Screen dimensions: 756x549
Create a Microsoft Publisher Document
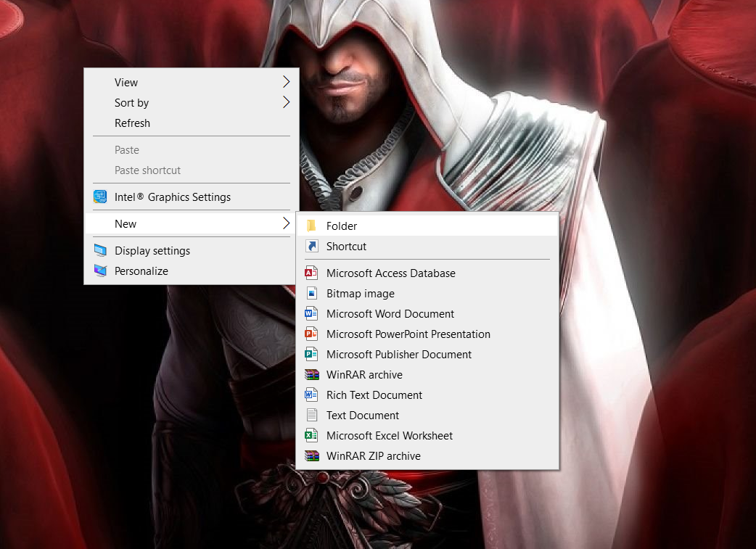pos(427,354)
